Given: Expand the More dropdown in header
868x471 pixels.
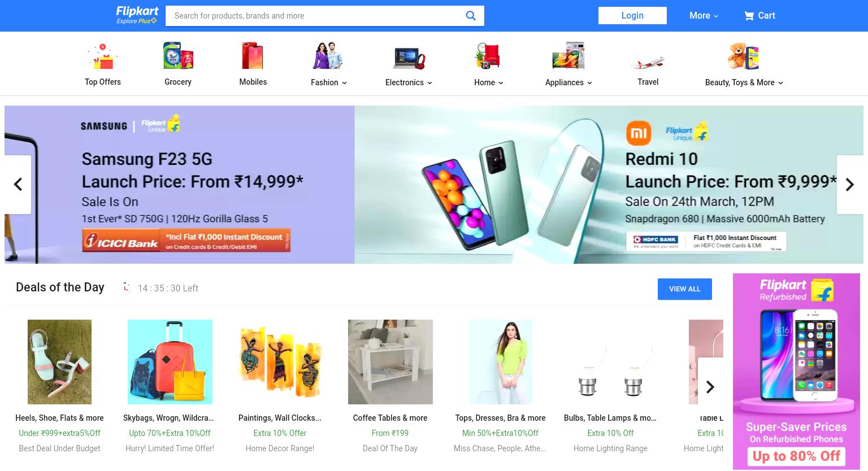Looking at the screenshot, I should point(704,16).
